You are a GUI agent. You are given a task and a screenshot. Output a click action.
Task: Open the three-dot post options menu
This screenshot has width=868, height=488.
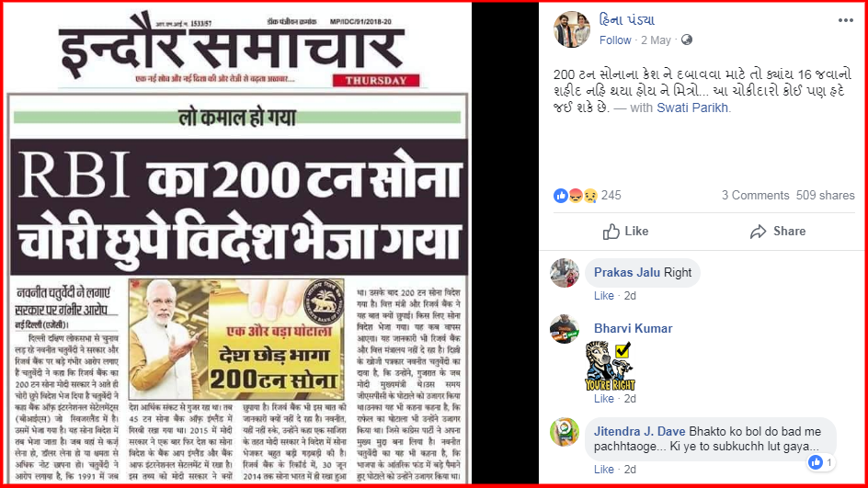[x=845, y=20]
